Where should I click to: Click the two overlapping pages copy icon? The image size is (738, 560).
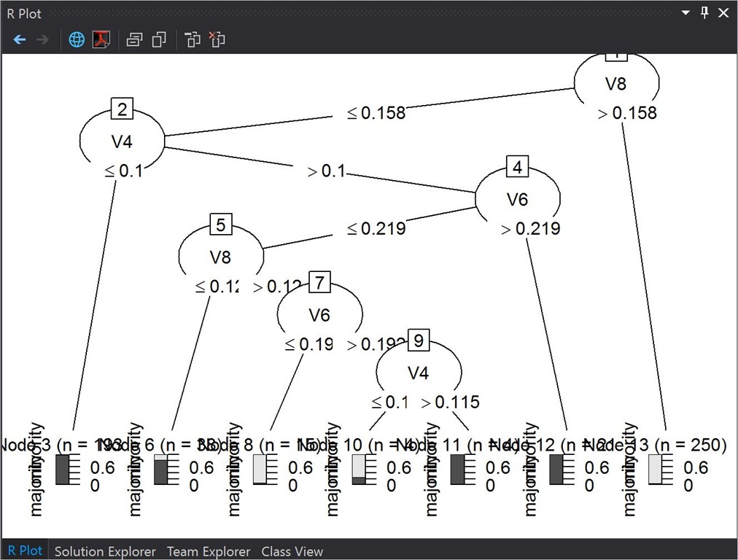[x=159, y=39]
